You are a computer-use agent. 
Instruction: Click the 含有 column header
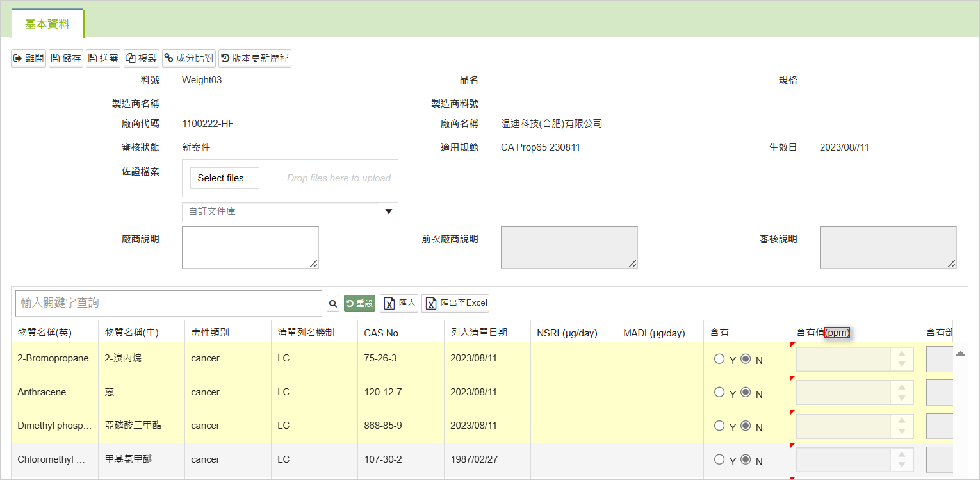[746, 332]
